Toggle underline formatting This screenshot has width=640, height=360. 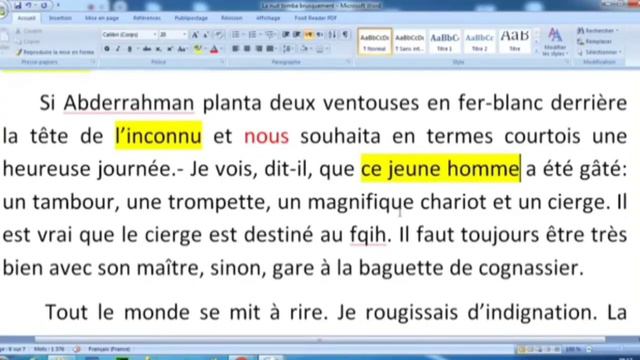coord(129,49)
